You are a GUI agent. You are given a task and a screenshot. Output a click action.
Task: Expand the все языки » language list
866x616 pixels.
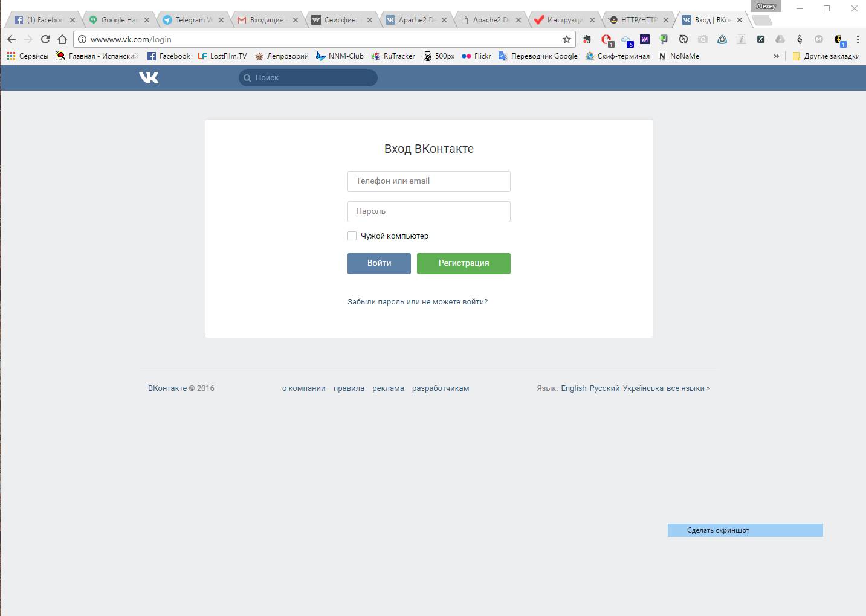[688, 388]
